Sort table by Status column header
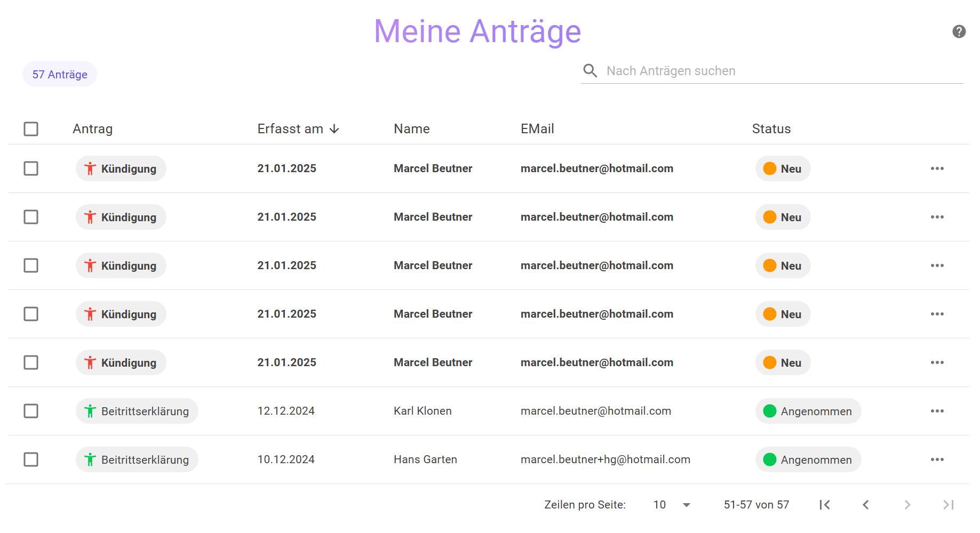This screenshot has width=980, height=533. [771, 129]
